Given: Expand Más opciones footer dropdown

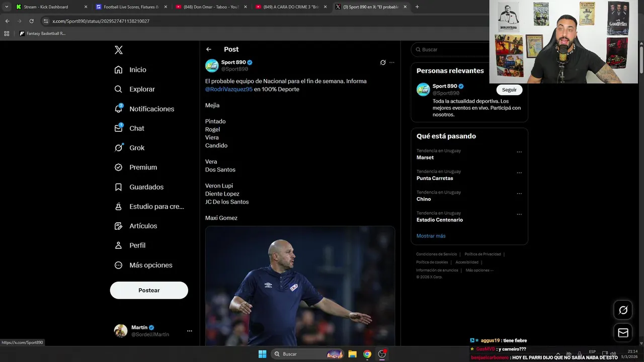Looking at the screenshot, I should click(479, 270).
